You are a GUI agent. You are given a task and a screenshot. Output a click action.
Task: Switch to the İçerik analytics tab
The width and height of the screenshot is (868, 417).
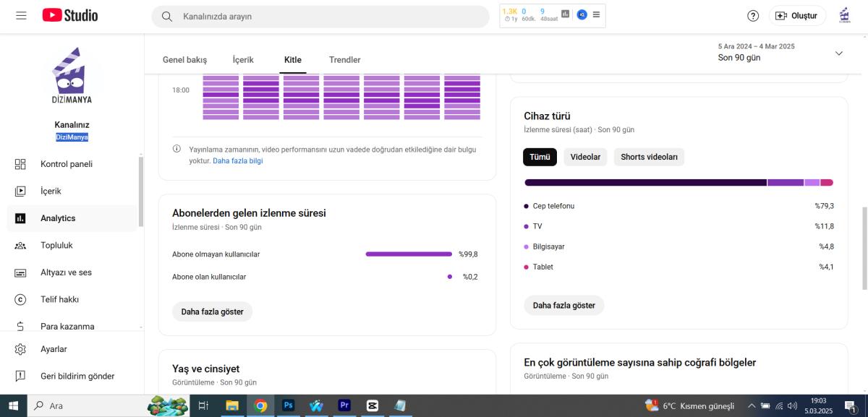(x=243, y=60)
